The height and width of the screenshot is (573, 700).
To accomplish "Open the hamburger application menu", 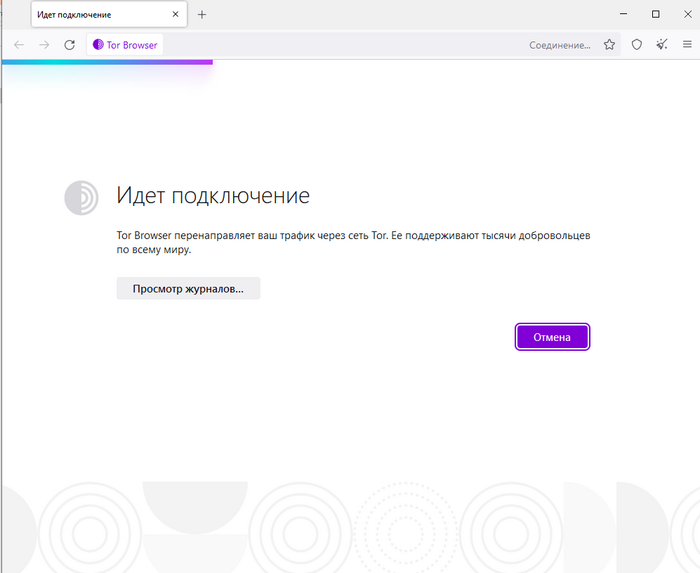I will pyautogui.click(x=687, y=45).
